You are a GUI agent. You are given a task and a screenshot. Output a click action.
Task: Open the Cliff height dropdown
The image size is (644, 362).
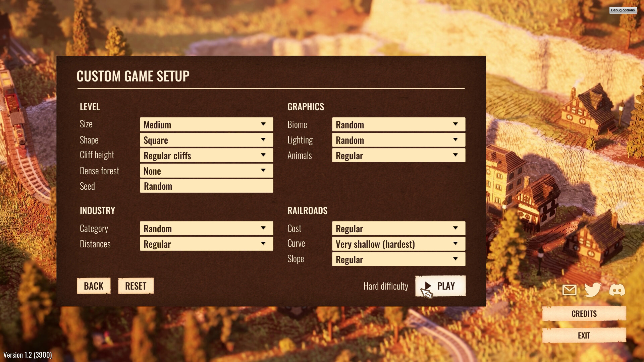pos(206,155)
